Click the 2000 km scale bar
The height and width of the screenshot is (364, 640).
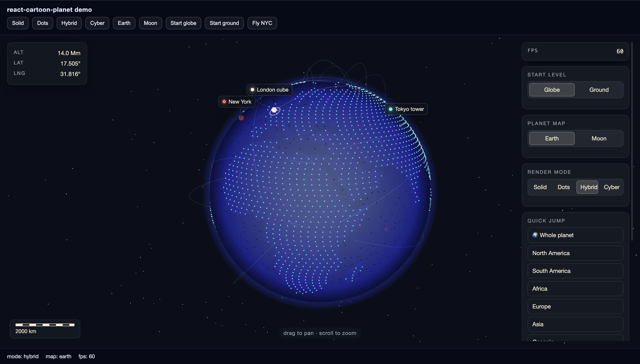(45, 325)
